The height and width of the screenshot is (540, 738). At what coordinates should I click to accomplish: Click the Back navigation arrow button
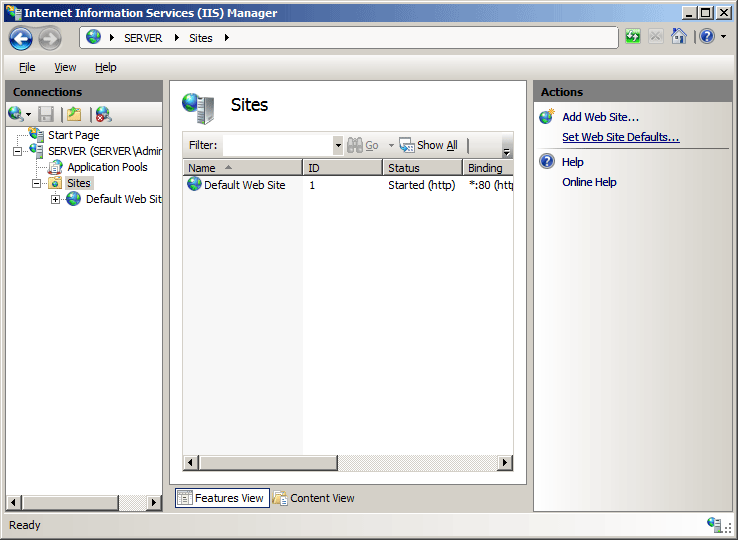tap(21, 38)
